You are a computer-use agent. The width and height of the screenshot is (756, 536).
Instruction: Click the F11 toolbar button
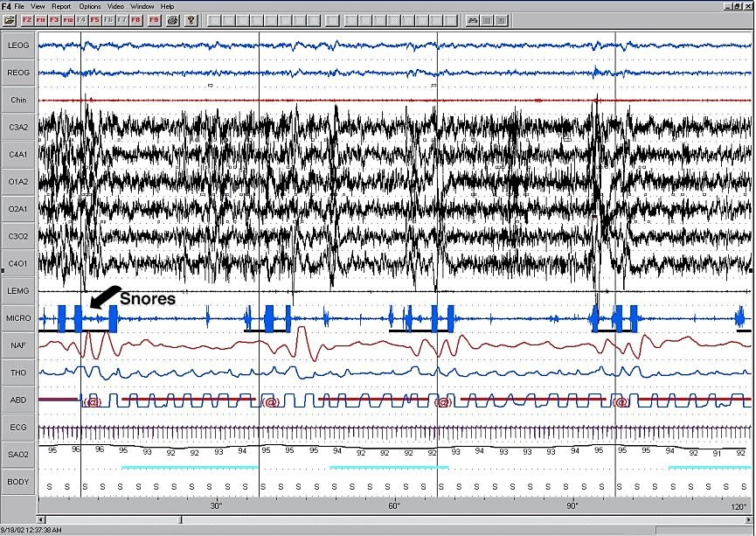(40, 20)
